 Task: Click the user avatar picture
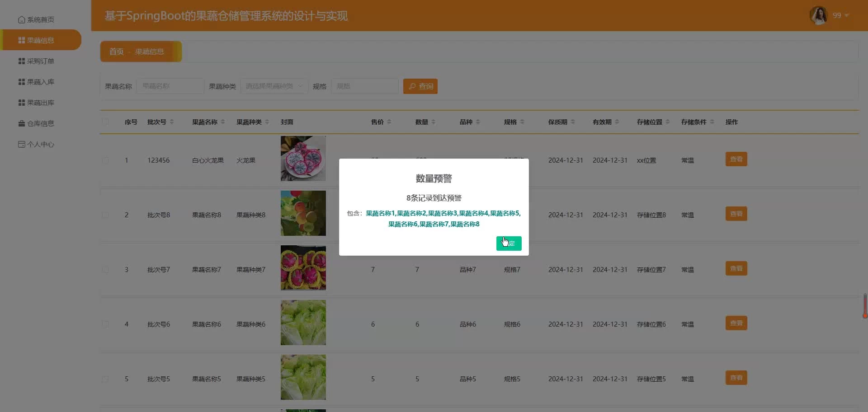pos(818,15)
